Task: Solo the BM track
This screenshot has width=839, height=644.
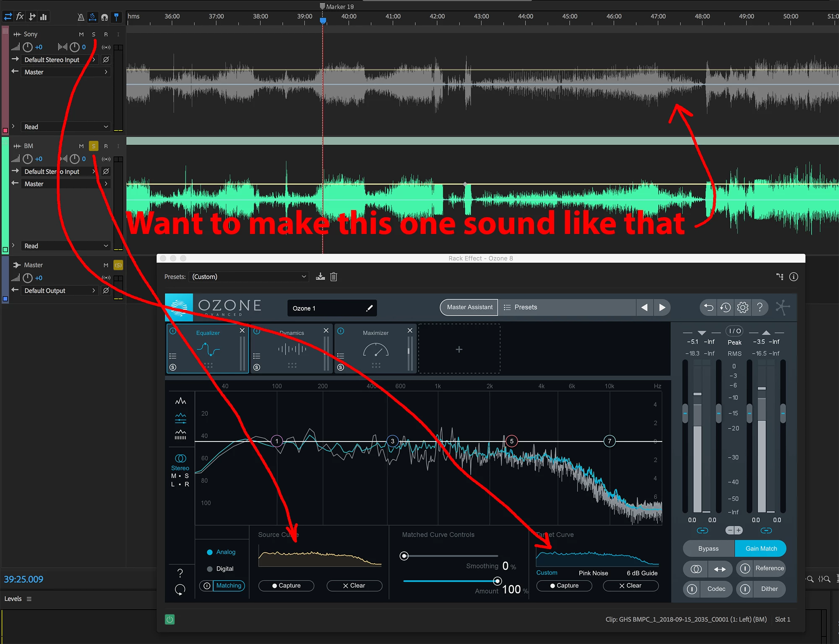Action: 94,146
